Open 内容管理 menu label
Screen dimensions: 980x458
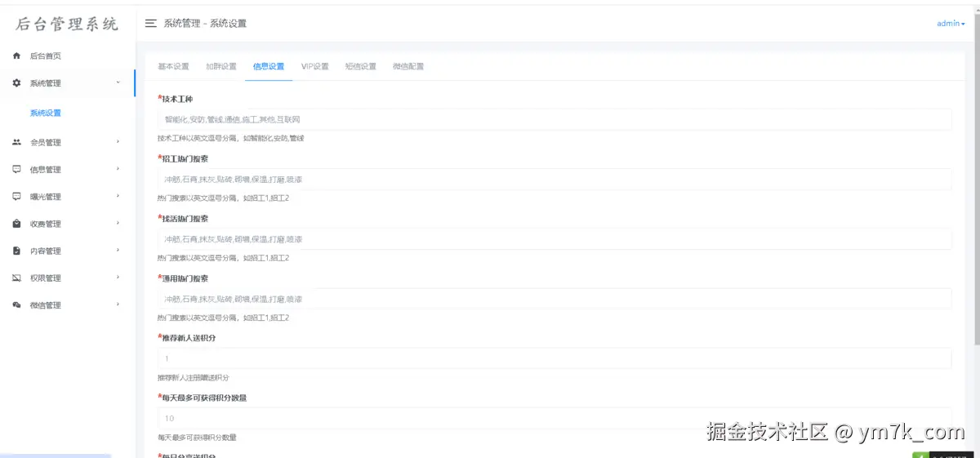click(46, 251)
